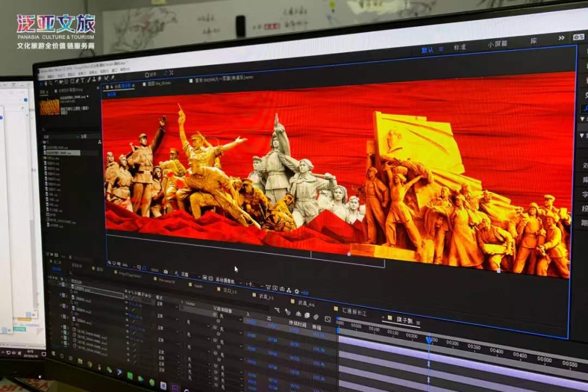Viewport: 588px width, 392px height.
Task: Click the panel toggle icon at top-right corner
Action: tap(579, 37)
